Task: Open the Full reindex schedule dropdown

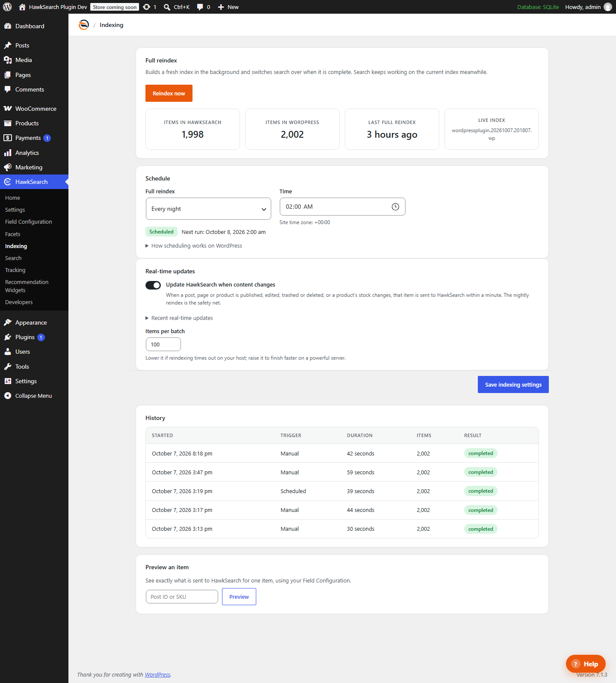Action: (x=208, y=209)
